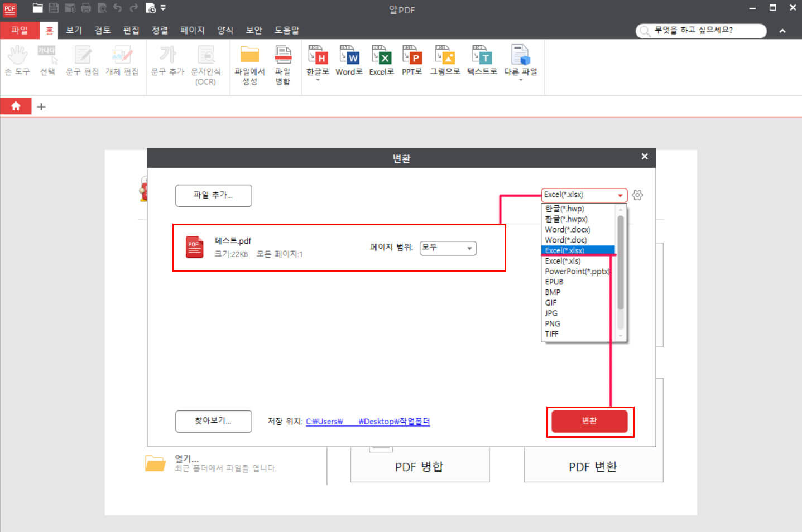Click the open folder icon in quick access toolbar

(x=37, y=8)
